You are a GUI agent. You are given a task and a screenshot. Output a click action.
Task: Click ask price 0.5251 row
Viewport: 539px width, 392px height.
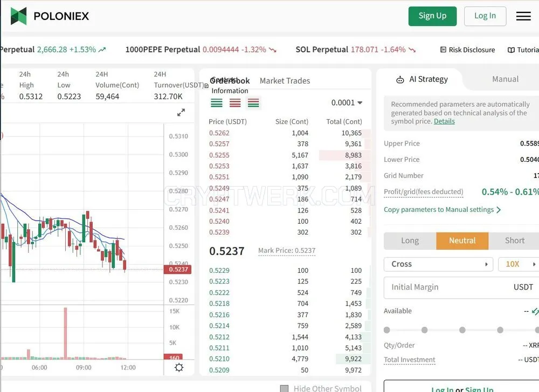point(285,177)
